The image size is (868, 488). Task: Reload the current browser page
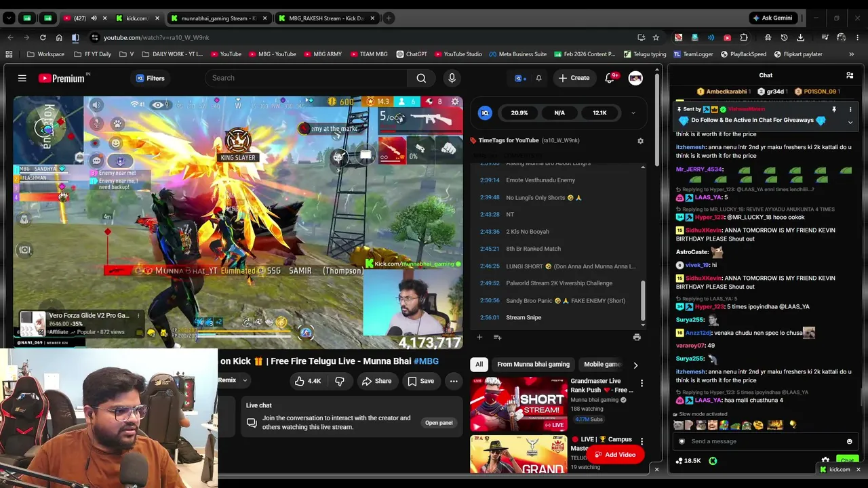[x=43, y=38]
